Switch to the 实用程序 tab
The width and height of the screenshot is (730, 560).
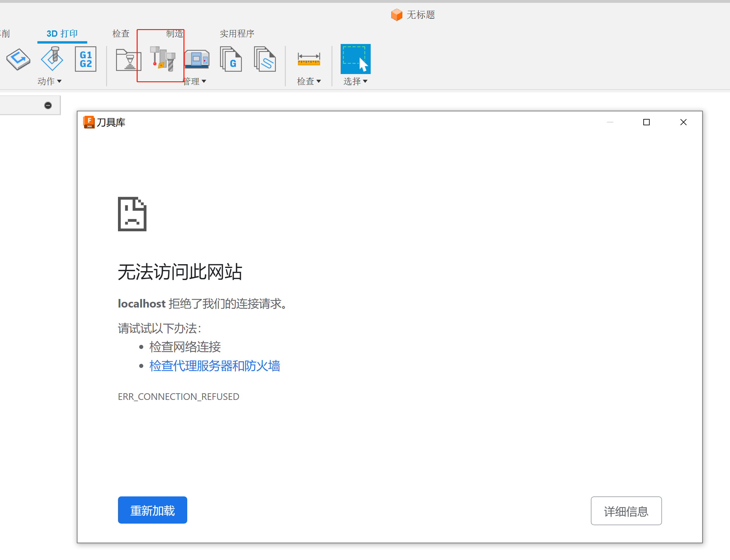[237, 33]
